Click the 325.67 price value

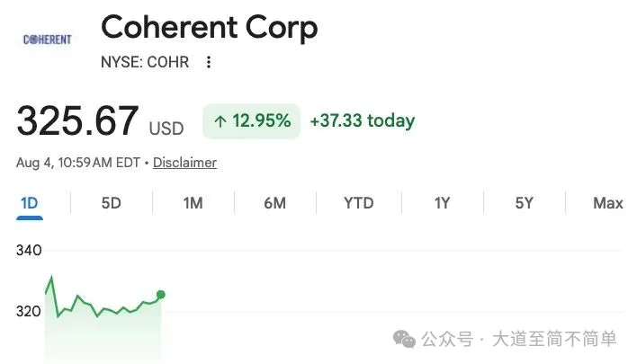[77, 120]
